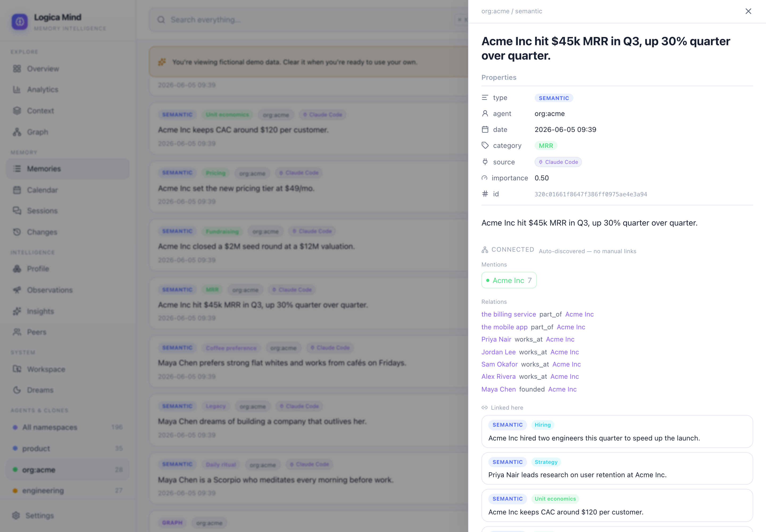Go to Dreams menu item
The width and height of the screenshot is (766, 532).
coord(68,390)
